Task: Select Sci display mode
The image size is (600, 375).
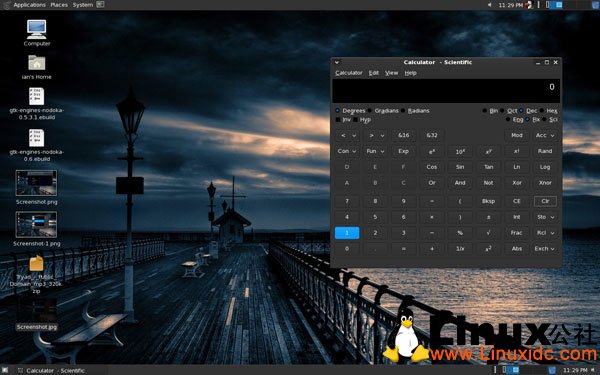Action: point(550,119)
